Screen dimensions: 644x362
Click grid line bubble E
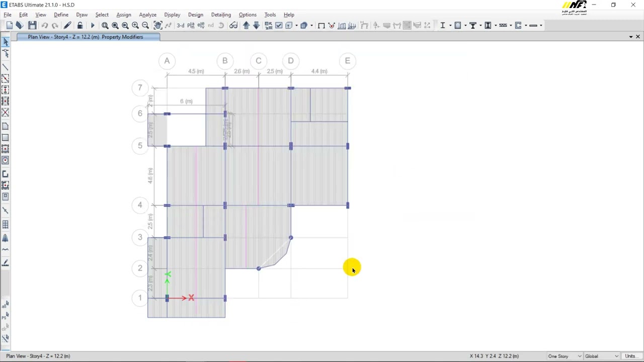pos(347,61)
